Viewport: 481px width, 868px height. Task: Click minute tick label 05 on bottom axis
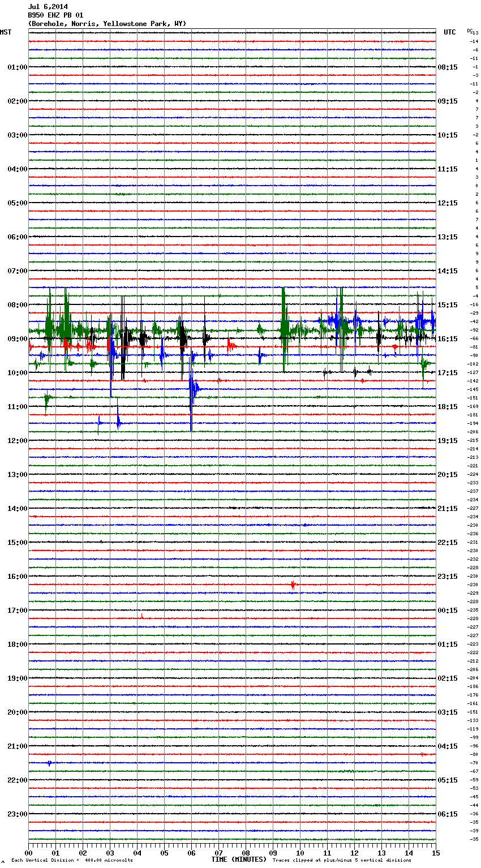click(164, 853)
